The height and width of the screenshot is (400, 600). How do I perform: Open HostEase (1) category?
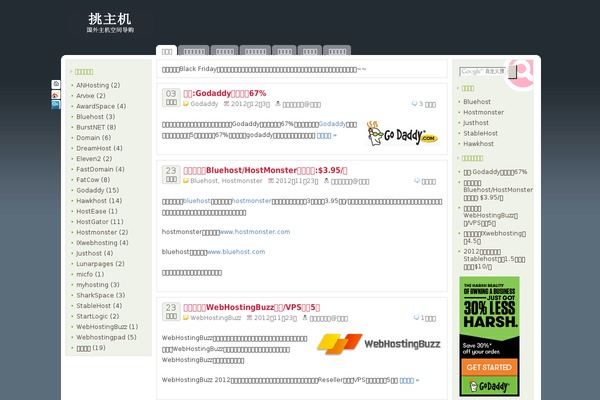97,211
